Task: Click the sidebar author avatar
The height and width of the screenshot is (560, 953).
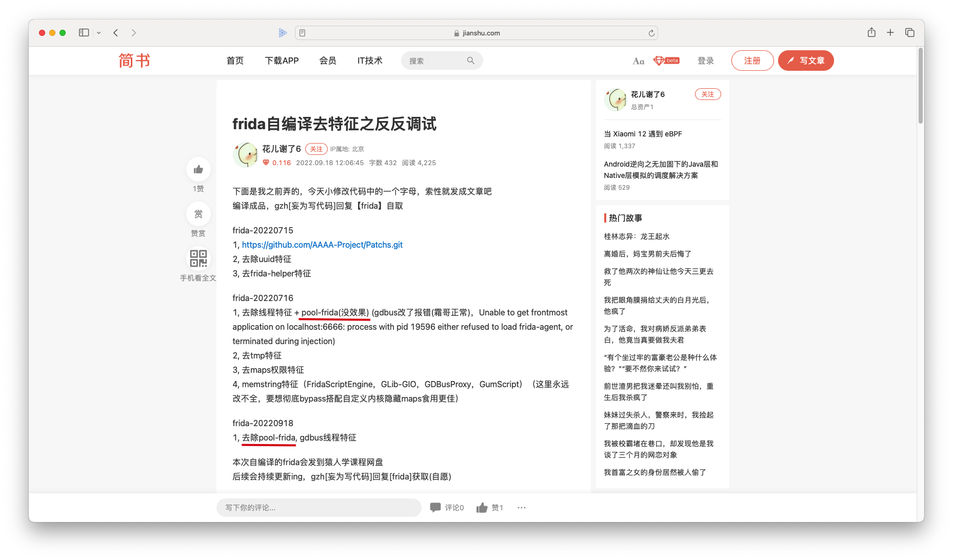Action: tap(616, 99)
